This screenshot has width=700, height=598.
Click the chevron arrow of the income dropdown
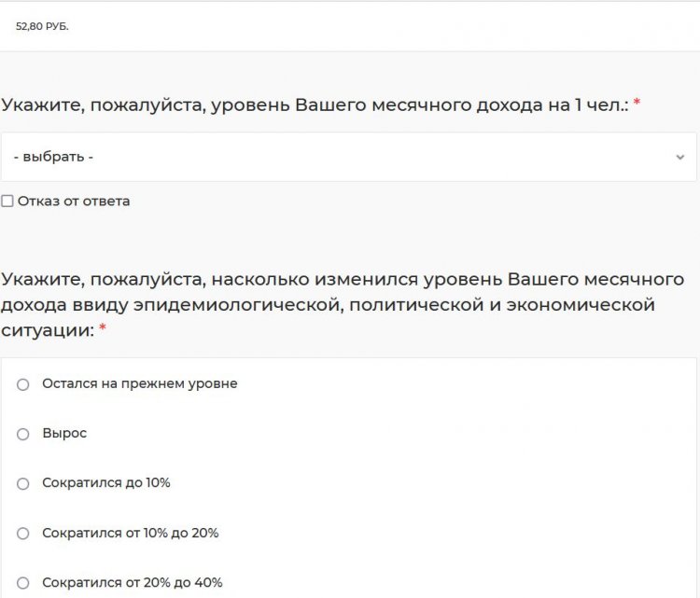(679, 157)
